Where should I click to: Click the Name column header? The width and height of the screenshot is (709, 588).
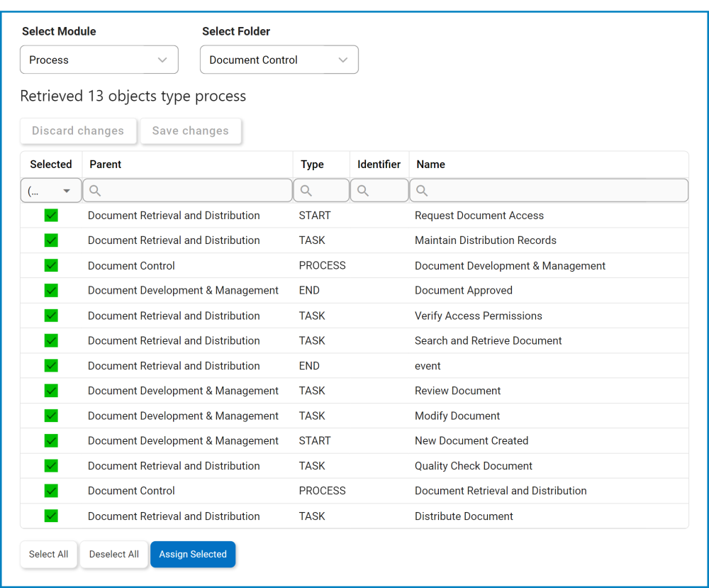(431, 165)
